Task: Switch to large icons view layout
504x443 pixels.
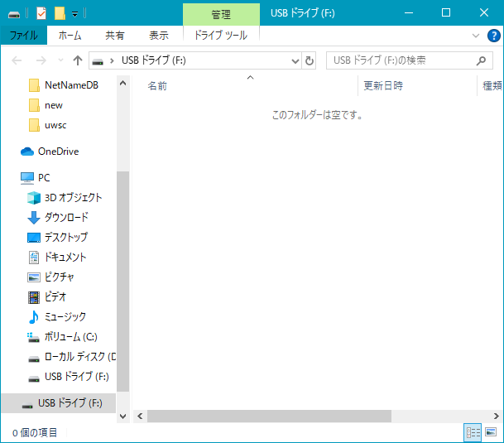Action: (x=491, y=432)
